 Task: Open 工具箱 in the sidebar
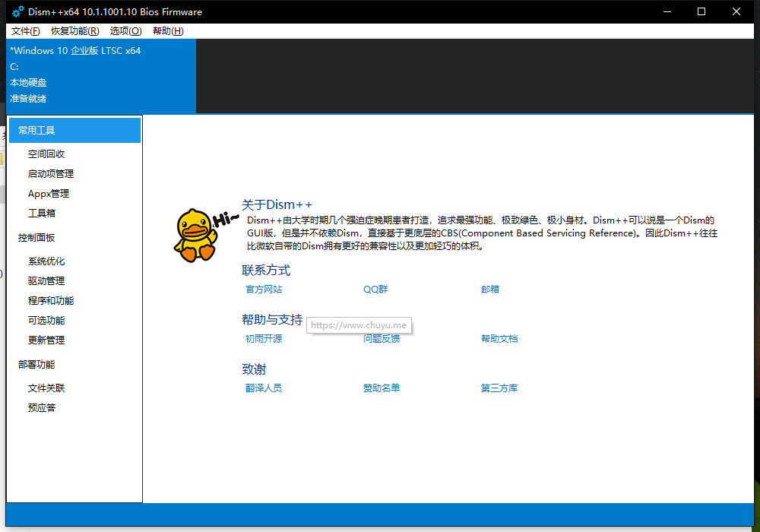42,214
